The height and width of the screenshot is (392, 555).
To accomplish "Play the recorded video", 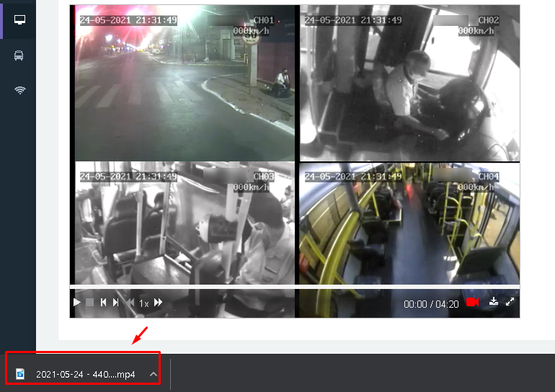I will 77,303.
